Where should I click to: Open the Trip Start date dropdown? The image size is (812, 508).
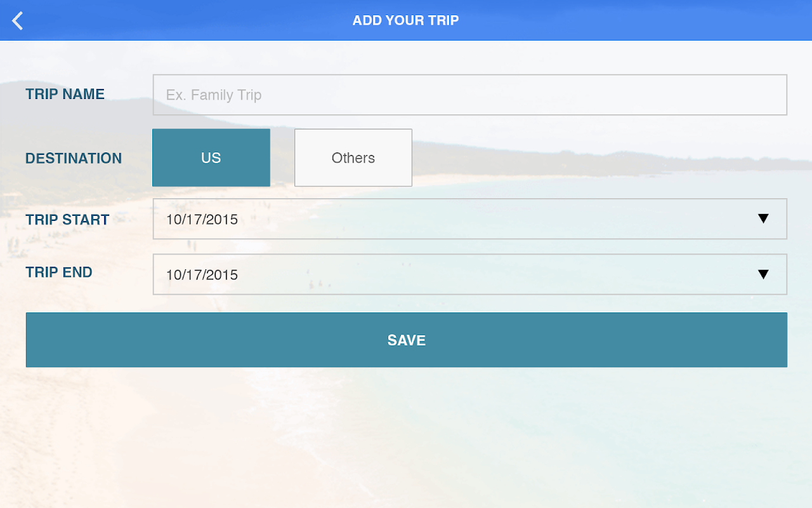[469, 218]
